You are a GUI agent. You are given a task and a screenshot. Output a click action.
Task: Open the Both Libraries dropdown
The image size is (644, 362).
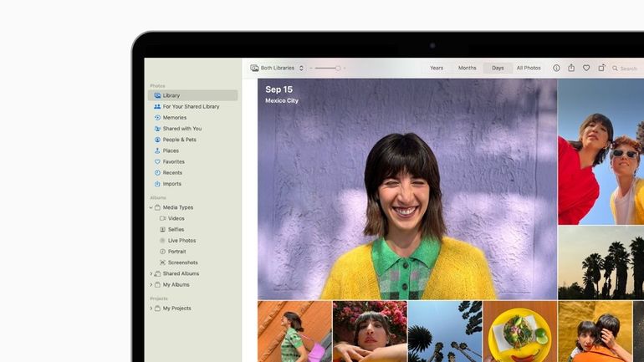pyautogui.click(x=277, y=68)
